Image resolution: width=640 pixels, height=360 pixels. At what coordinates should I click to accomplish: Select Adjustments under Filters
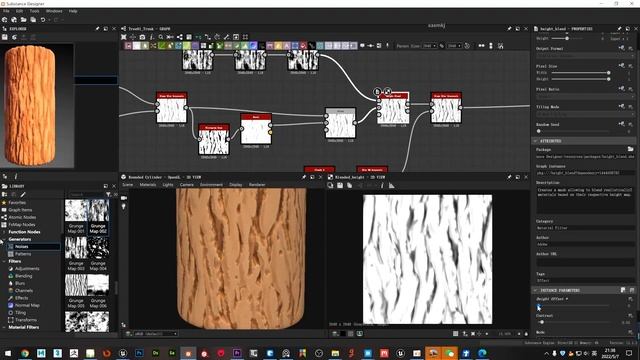coord(27,269)
